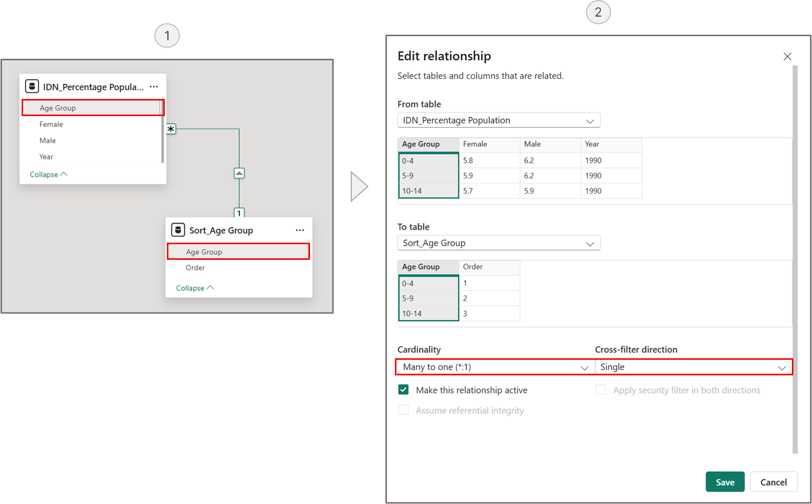Click the one-side "1" relationship marker
Viewport: 812px width, 504px height.
coord(239,213)
